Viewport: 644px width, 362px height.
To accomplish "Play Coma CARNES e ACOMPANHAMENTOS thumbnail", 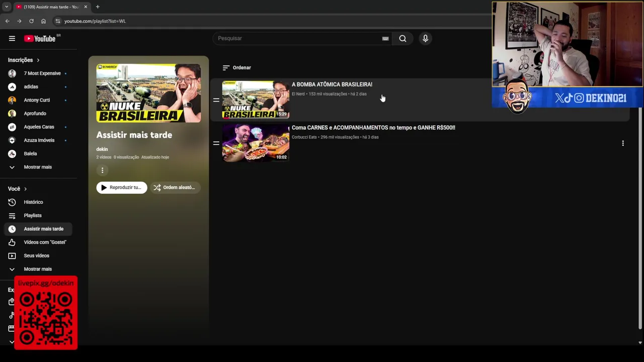I will pos(256,143).
